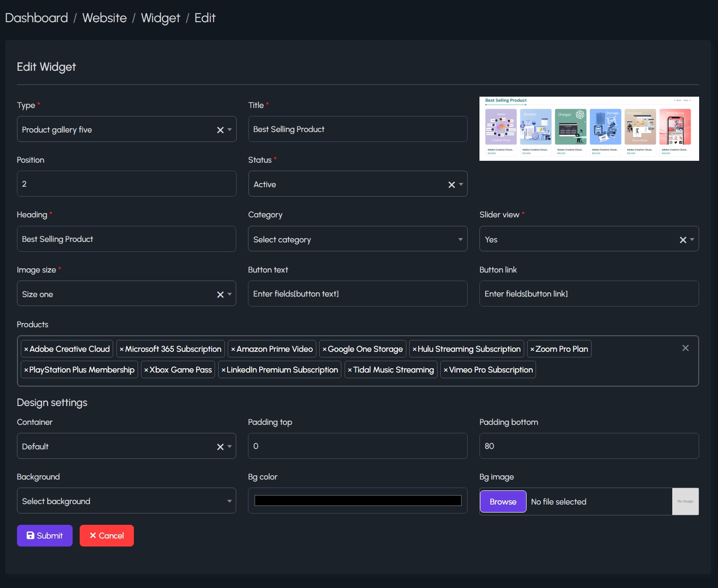Remove Vimeo Pro Subscription product tag
The height and width of the screenshot is (588, 718).
point(446,370)
